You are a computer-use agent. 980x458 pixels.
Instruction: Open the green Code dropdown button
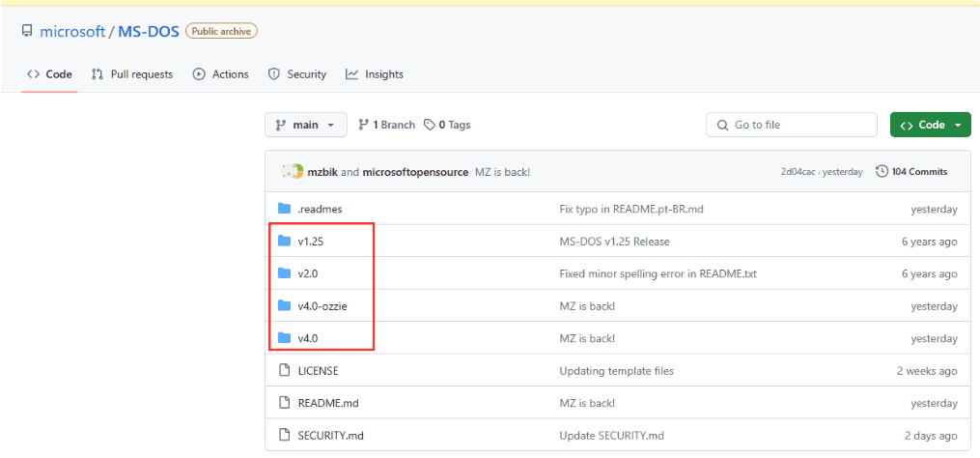tap(930, 125)
